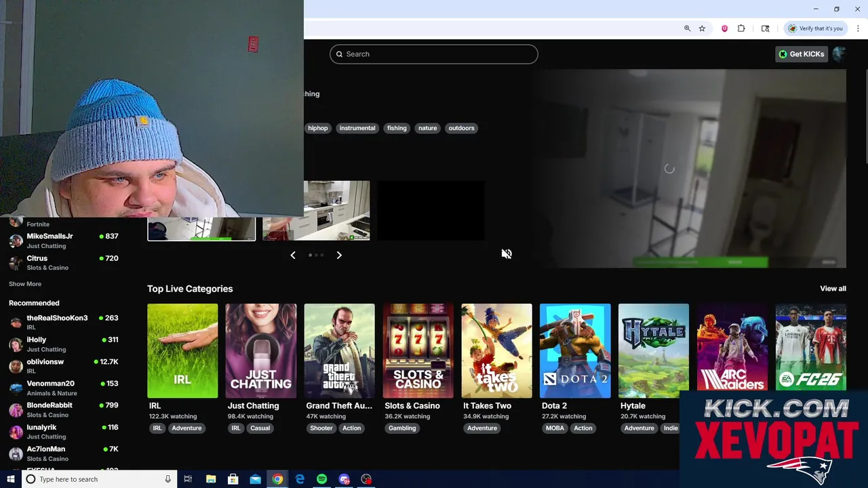Open Ac7ionMan recommended channel
Screen dimensions: 868x488
64,453
